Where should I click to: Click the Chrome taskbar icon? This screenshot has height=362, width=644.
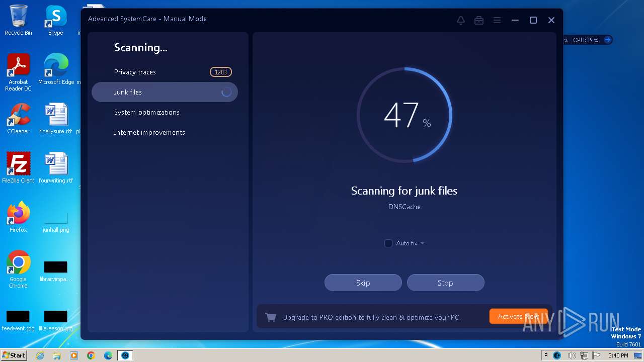coord(91,355)
